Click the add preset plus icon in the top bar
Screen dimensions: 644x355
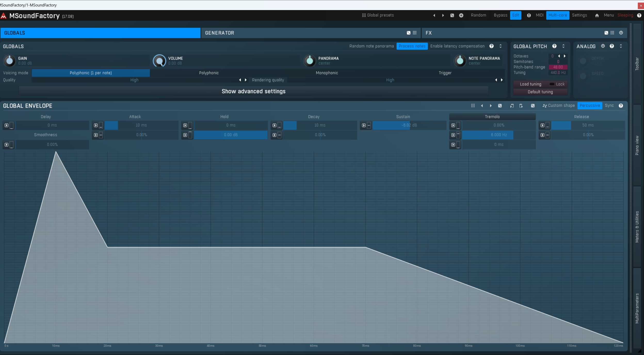(x=461, y=15)
